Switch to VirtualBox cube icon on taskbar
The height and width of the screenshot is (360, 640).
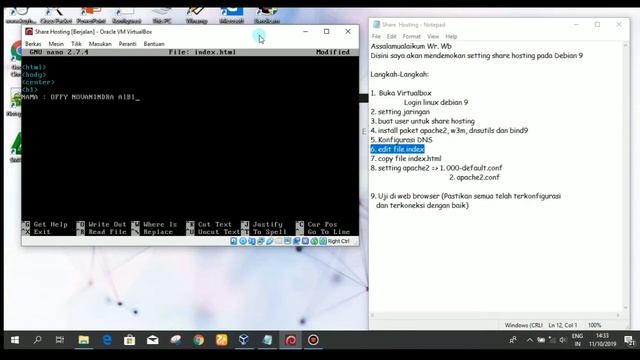[x=244, y=340]
